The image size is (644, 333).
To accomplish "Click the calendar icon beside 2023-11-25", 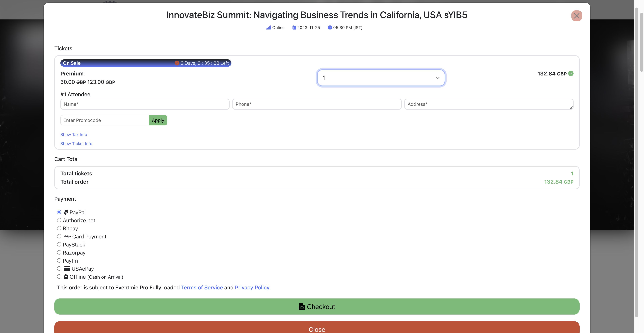I will click(x=294, y=27).
